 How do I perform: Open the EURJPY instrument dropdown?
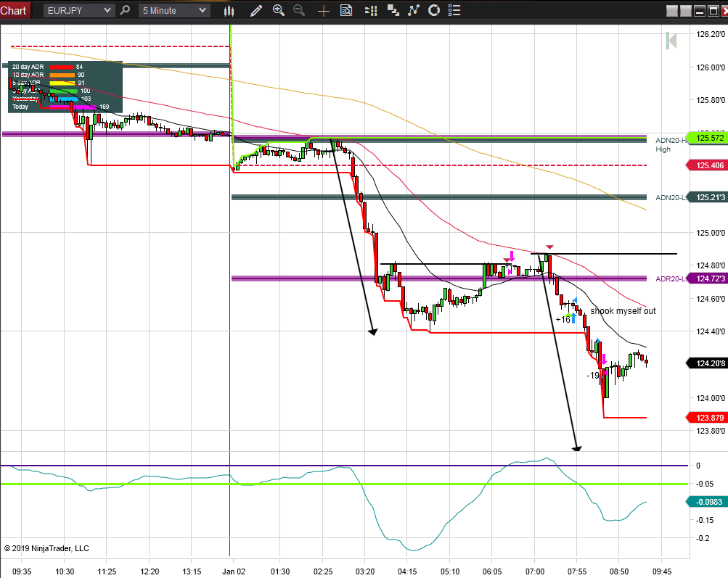pos(78,10)
